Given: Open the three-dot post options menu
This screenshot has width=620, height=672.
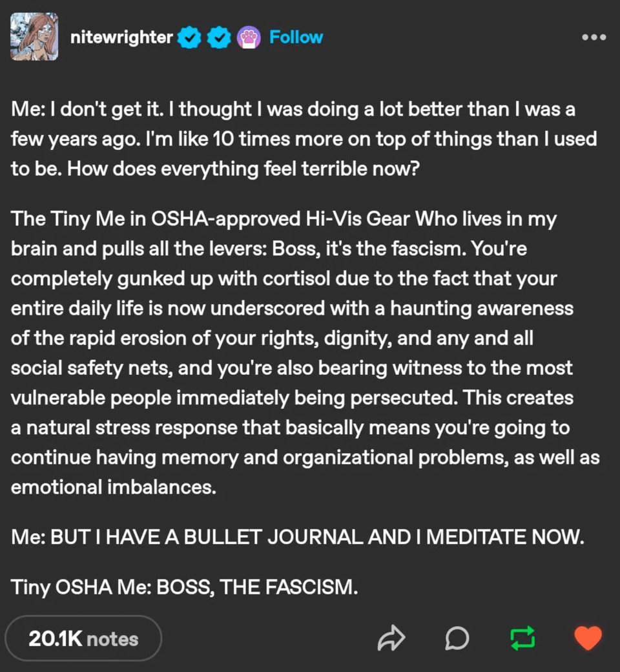Looking at the screenshot, I should point(594,37).
